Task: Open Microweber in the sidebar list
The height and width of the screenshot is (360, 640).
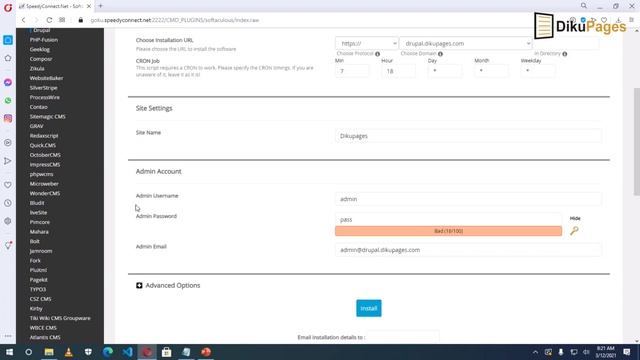Action: (44, 184)
